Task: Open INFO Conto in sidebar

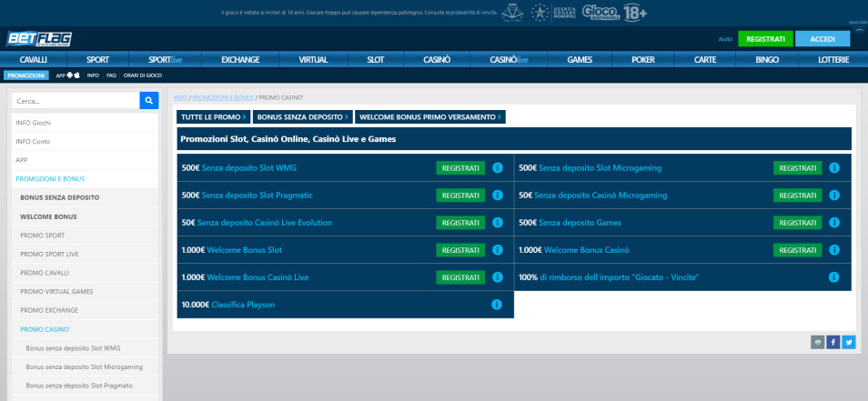Action: point(85,142)
